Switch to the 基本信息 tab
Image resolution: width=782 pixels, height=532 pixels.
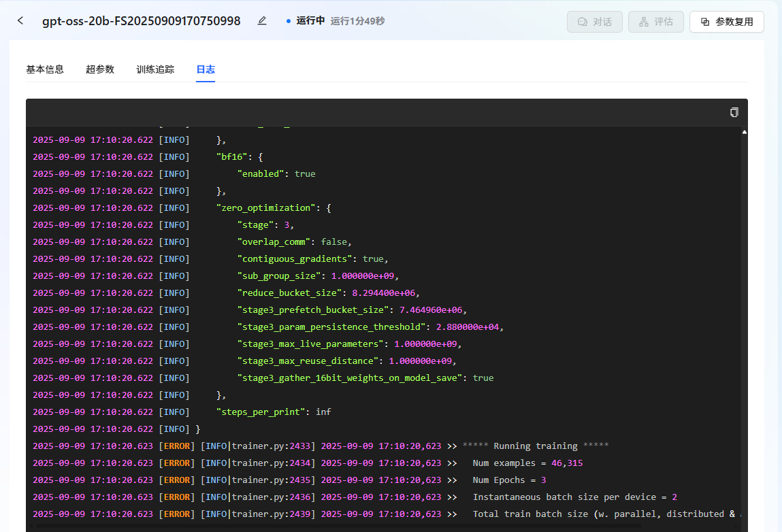pos(45,69)
